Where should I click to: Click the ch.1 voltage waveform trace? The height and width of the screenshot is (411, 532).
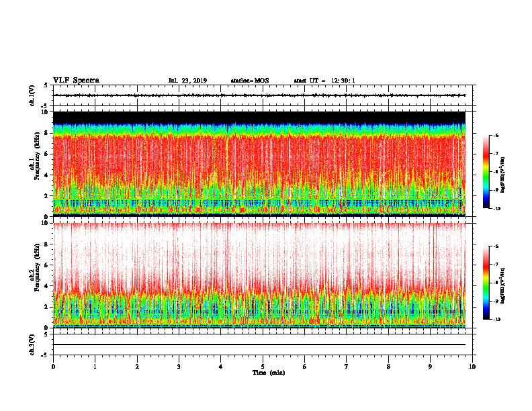[x=259, y=95]
